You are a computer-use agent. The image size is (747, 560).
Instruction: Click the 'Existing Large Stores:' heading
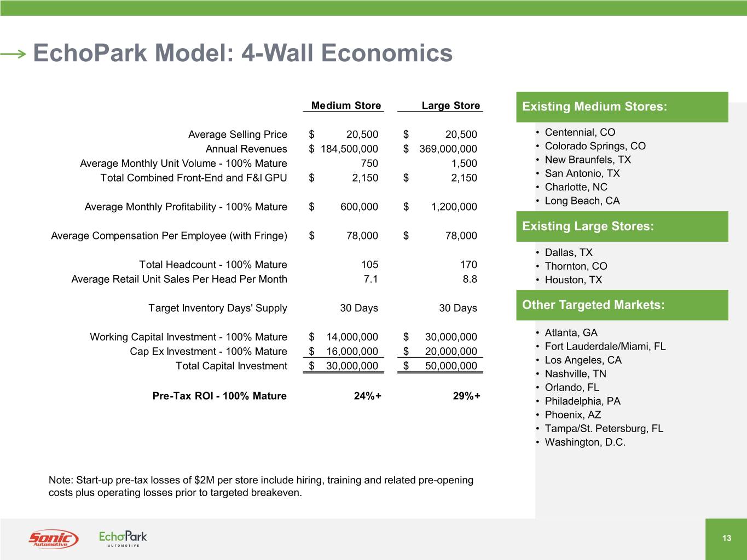pyautogui.click(x=588, y=226)
